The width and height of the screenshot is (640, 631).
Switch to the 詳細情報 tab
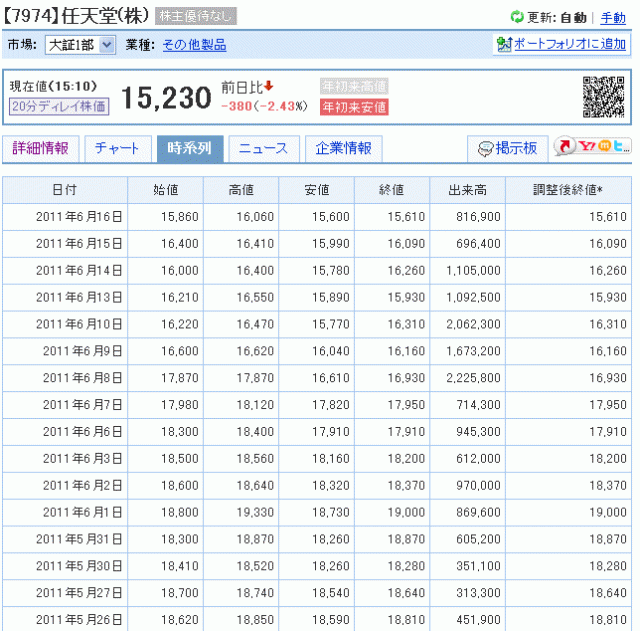[40, 149]
